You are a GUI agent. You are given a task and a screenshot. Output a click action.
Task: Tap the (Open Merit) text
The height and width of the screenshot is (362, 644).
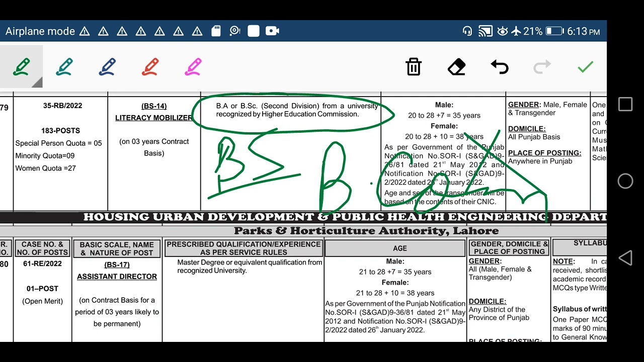[x=42, y=301]
